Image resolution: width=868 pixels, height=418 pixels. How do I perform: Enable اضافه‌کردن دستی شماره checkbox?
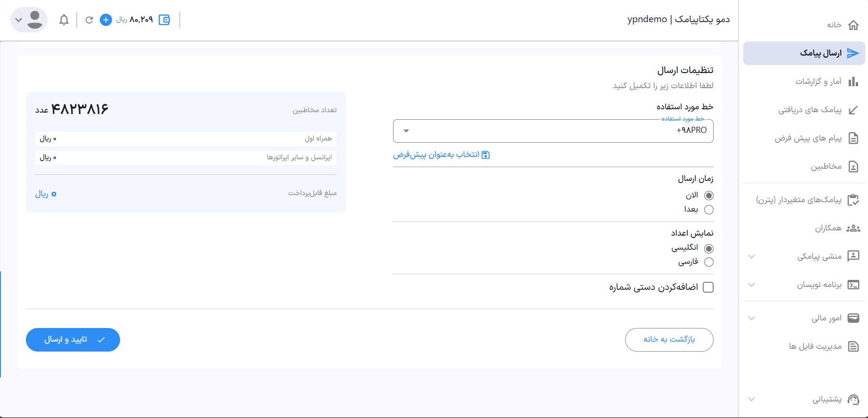pyautogui.click(x=708, y=287)
